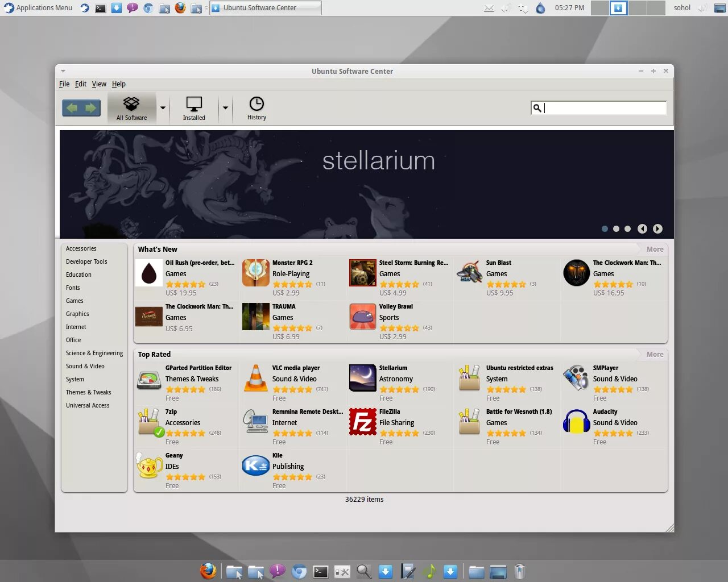The height and width of the screenshot is (582, 728).
Task: Open the Volley Brawl icon
Action: pos(363,317)
